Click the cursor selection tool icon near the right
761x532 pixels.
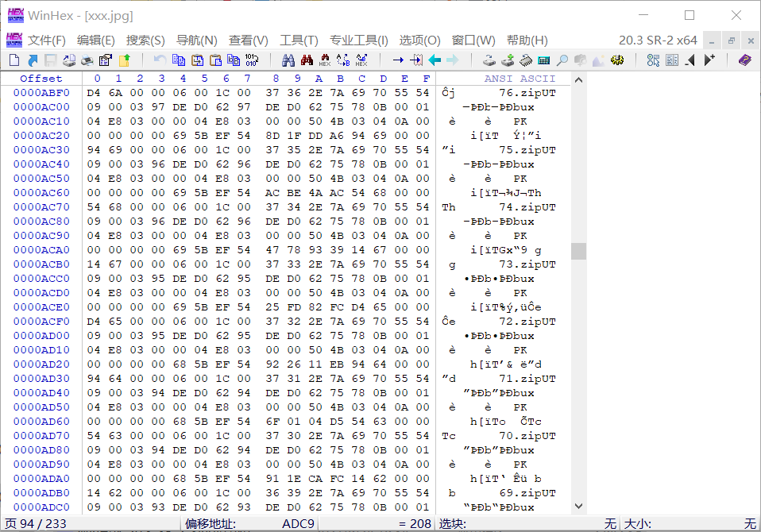[653, 60]
